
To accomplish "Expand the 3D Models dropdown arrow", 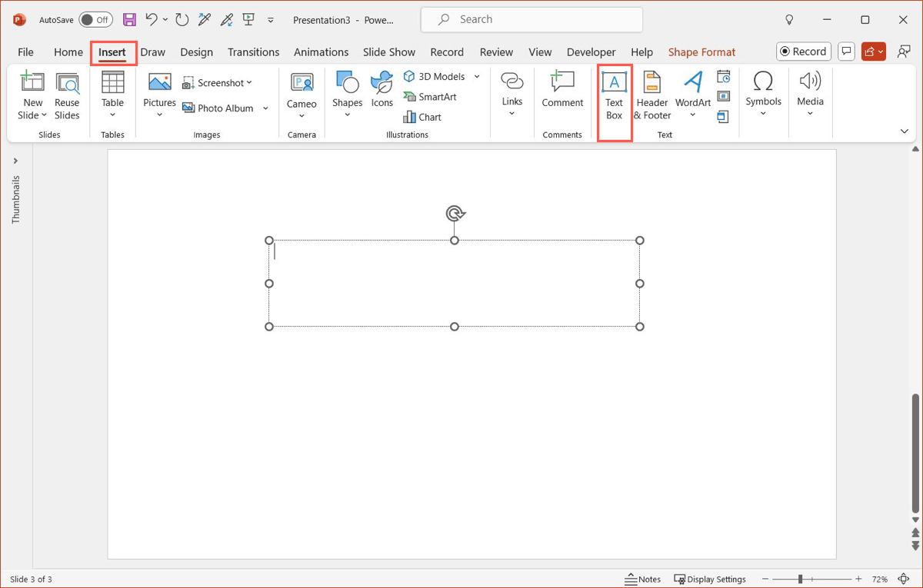I will click(477, 77).
